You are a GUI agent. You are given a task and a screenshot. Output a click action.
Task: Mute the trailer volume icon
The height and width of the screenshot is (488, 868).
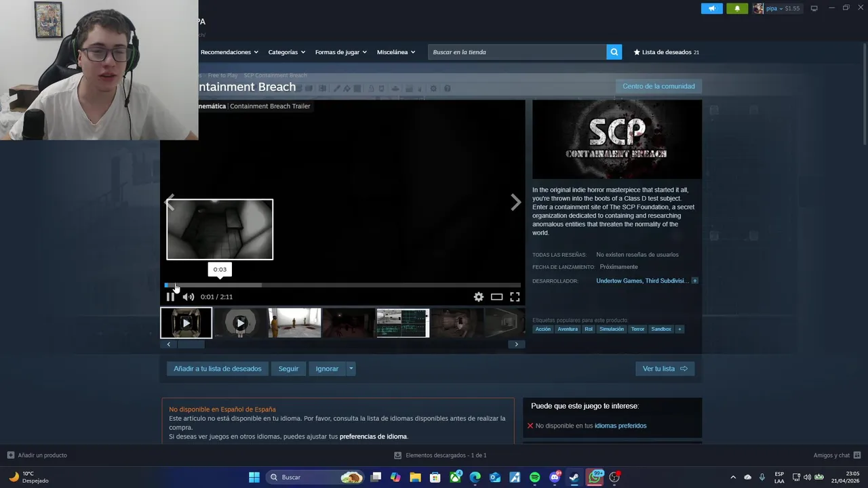pyautogui.click(x=189, y=297)
